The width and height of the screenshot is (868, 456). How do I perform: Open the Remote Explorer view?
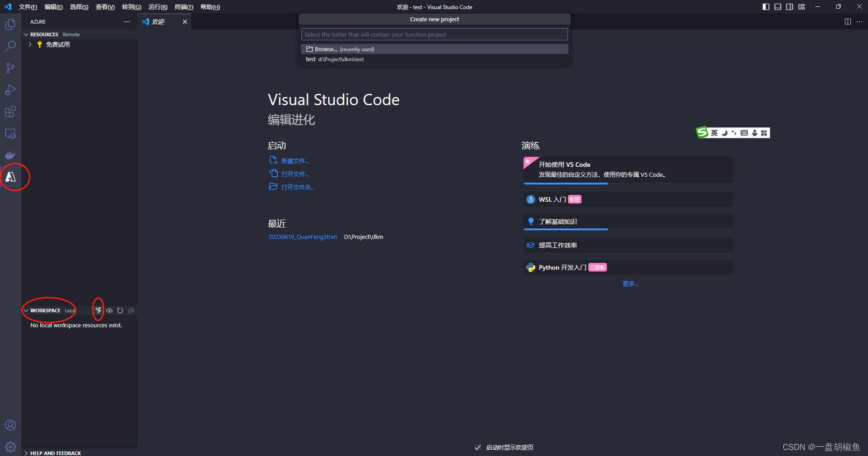10,134
